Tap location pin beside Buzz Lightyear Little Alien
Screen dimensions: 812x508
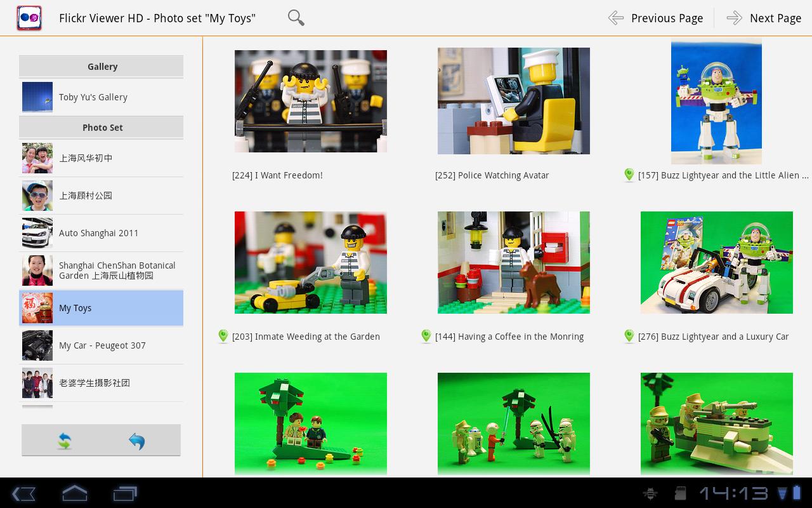click(629, 175)
